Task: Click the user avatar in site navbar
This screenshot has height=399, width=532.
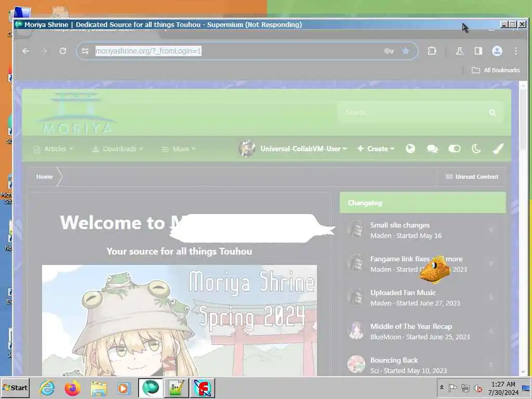Action: tap(247, 149)
